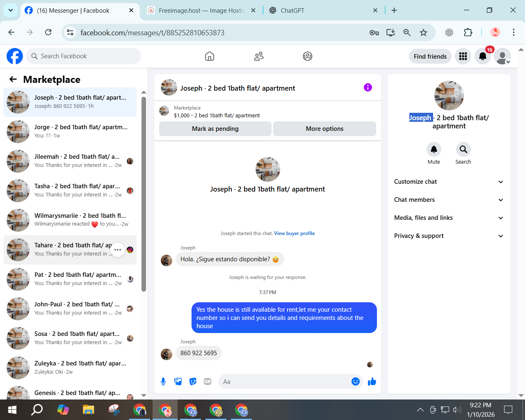The image size is (525, 420).
Task: Click More options button
Action: point(324,129)
